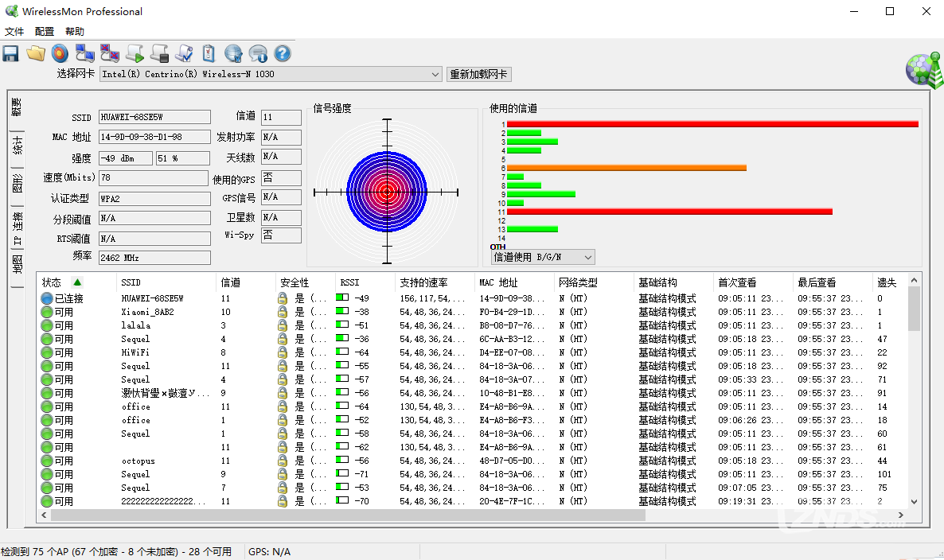The image size is (944, 560).
Task: Click green sort arrow in 状态 column
Action: [77, 282]
